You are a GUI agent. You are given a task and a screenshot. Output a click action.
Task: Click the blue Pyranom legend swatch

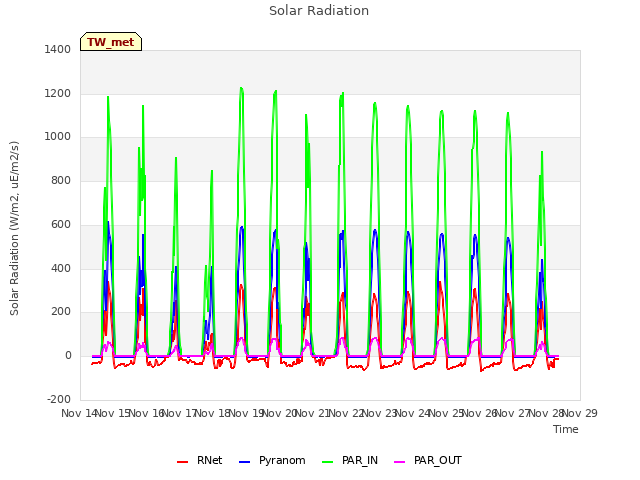(x=244, y=462)
